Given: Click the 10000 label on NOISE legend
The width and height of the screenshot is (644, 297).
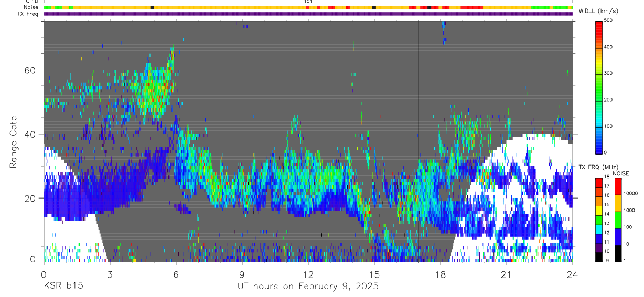Looking at the screenshot, I should [631, 193].
